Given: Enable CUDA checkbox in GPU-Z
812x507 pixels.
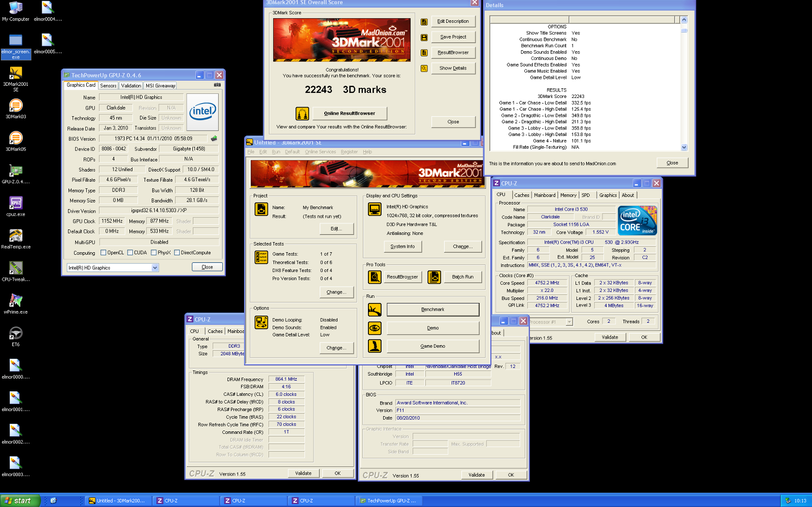Looking at the screenshot, I should coord(130,253).
